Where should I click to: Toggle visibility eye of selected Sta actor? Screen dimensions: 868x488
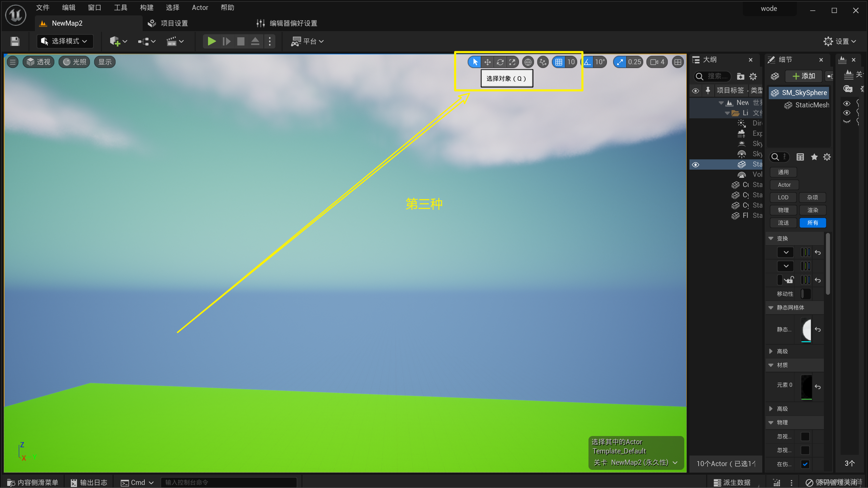click(x=695, y=164)
